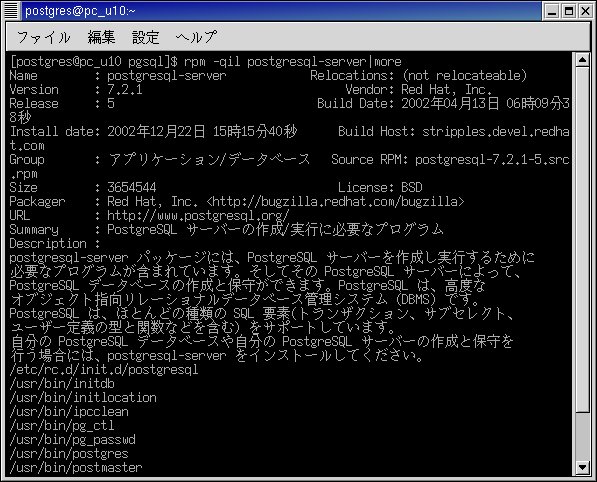The height and width of the screenshot is (482, 597).
Task: Click the title bar text postgres@pc_u10
Action: coord(80,11)
